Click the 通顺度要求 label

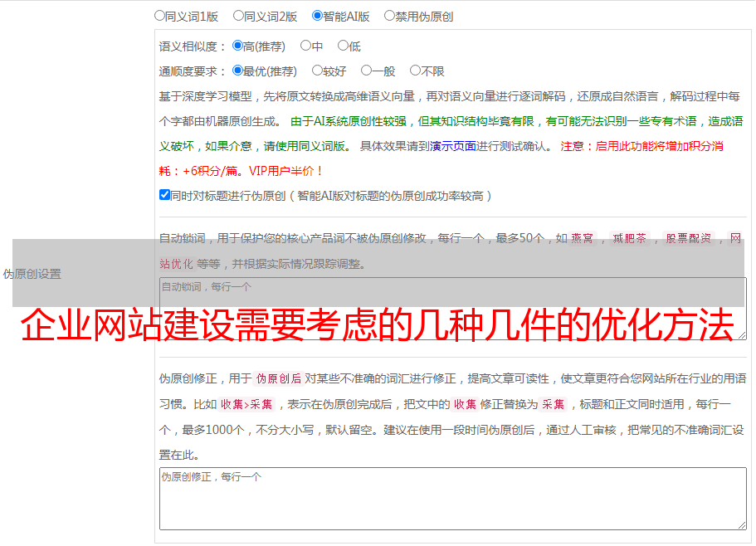tap(193, 72)
